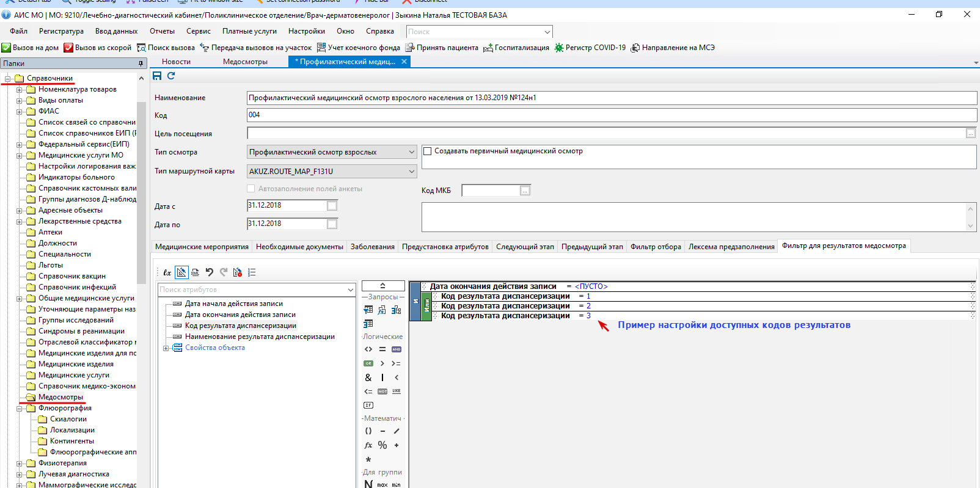The height and width of the screenshot is (488, 980).
Task: Click the '<ПУСТО>' value link
Action: pyautogui.click(x=591, y=286)
